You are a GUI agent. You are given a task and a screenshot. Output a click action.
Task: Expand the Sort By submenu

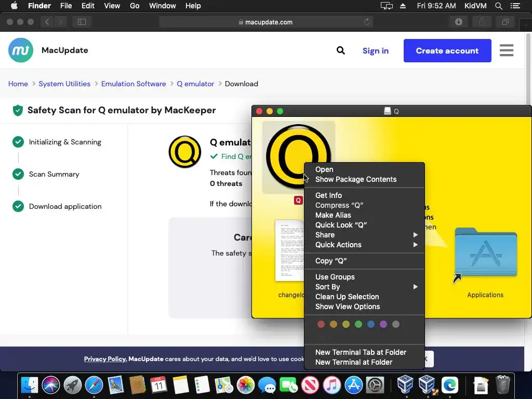(x=364, y=287)
